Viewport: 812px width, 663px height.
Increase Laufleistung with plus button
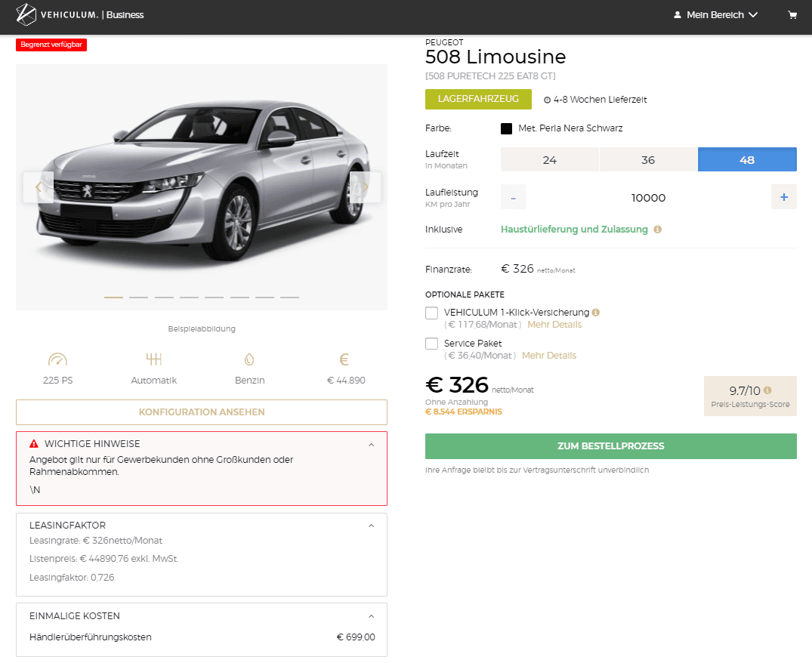(784, 197)
